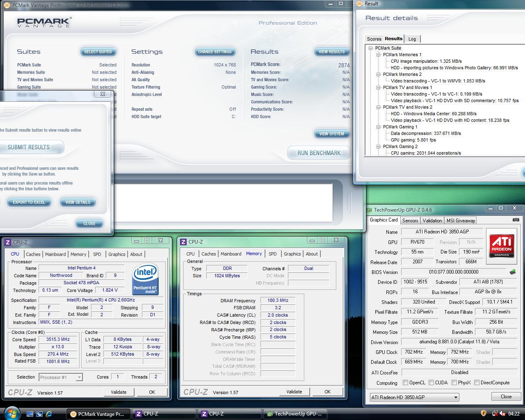Click security shield icon in system tray
The width and height of the screenshot is (525, 420).
pyautogui.click(x=484, y=413)
